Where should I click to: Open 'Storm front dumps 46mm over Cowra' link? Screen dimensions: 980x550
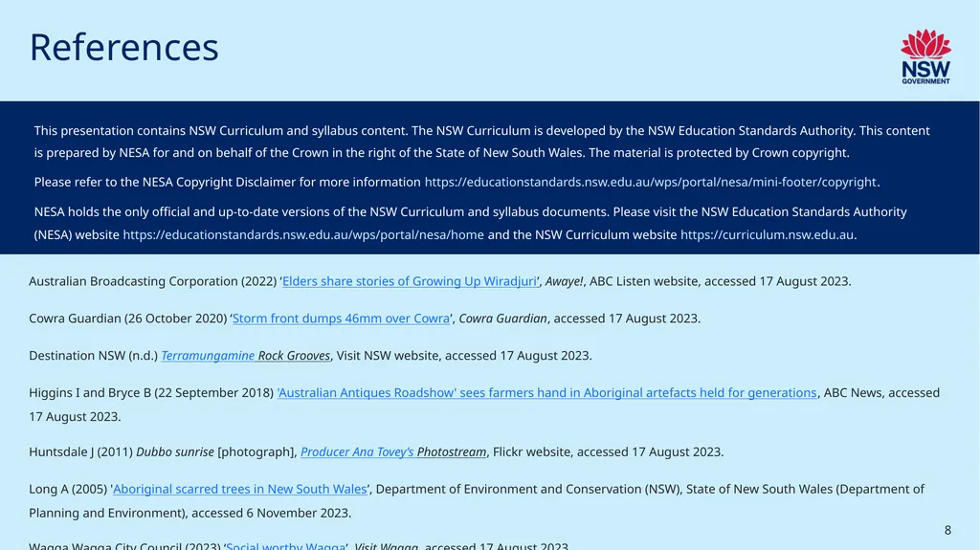[342, 319]
